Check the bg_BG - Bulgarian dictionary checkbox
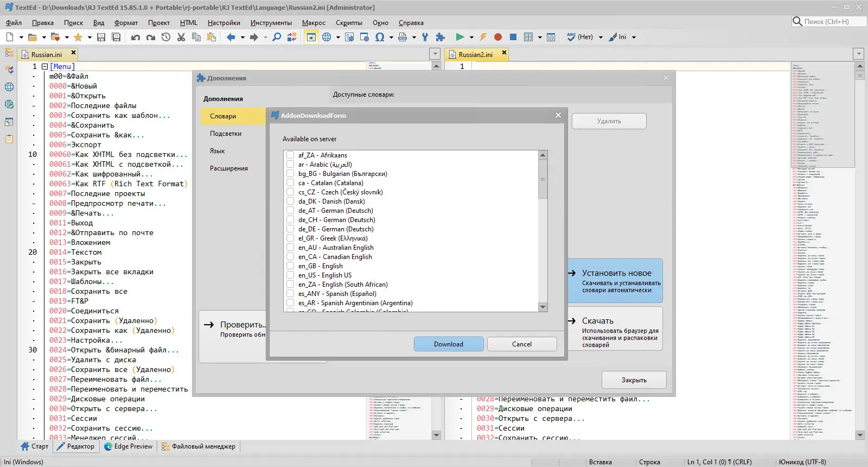 click(290, 173)
